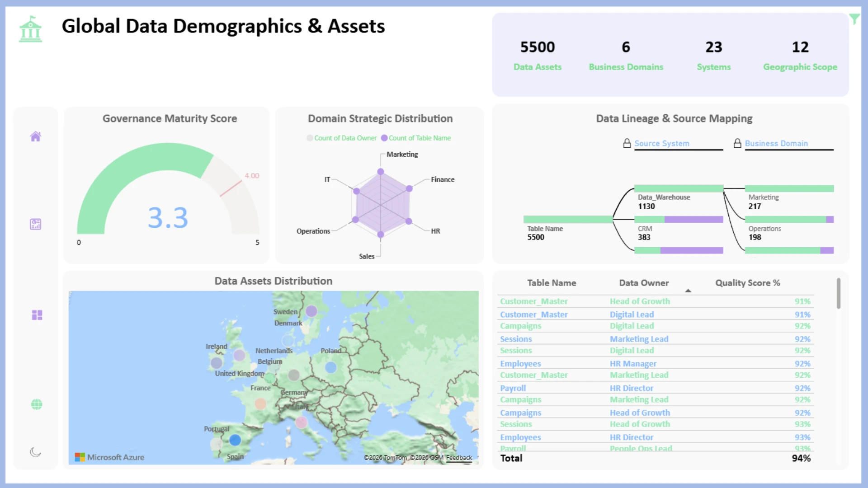Sort by Table Name column header
The width and height of the screenshot is (868, 488).
point(552,283)
